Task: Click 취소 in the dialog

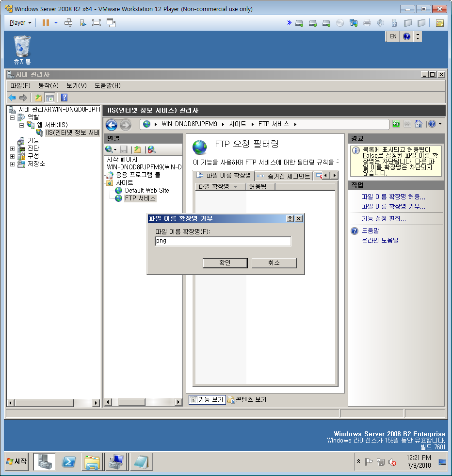Action: click(274, 263)
